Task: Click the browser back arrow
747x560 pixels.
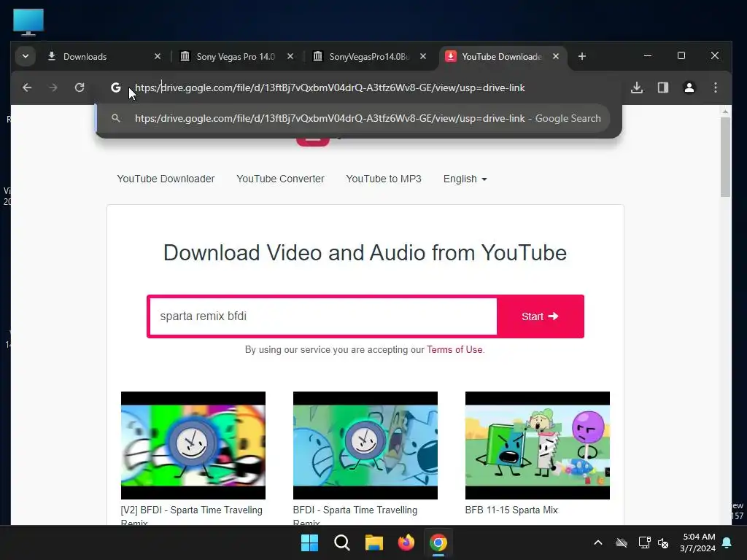Action: (27, 87)
